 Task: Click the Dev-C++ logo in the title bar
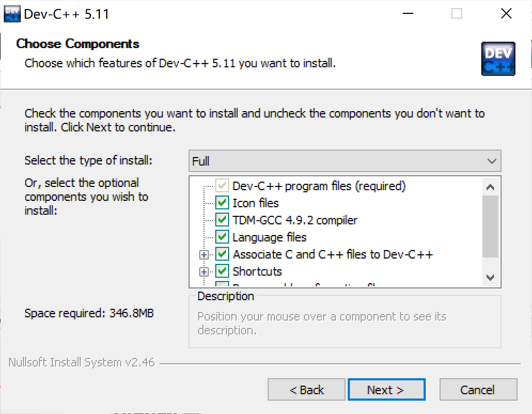pos(12,13)
